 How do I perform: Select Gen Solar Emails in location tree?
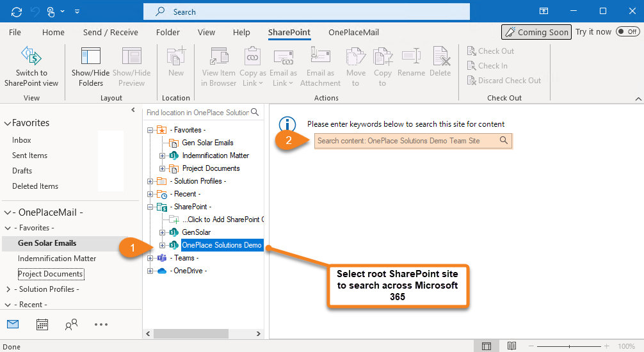point(207,143)
